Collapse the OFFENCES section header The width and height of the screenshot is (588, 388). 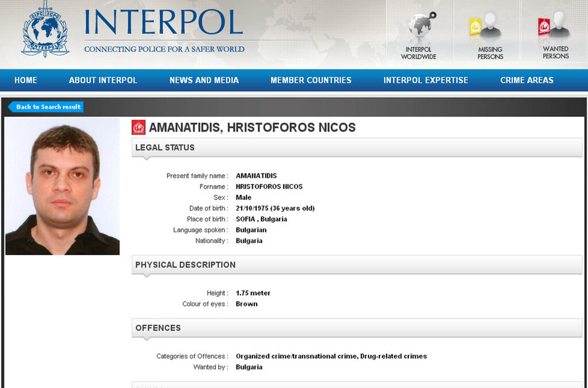[x=357, y=328]
